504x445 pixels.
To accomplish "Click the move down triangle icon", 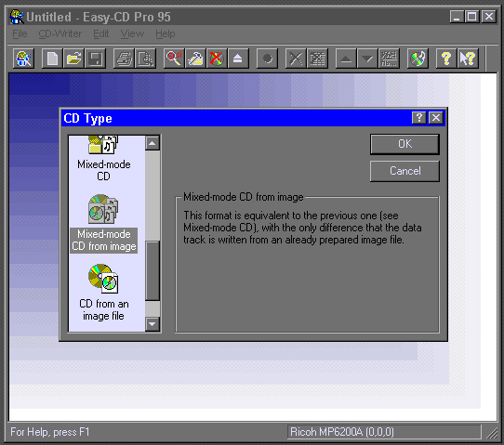I will 367,59.
